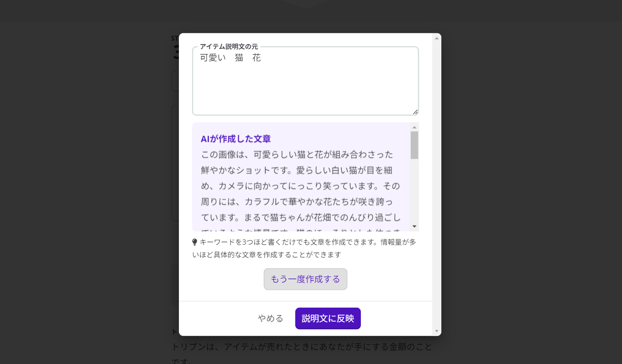The image size is (622, 364).
Task: Click the AIが作成した文章 heading
Action: [236, 139]
